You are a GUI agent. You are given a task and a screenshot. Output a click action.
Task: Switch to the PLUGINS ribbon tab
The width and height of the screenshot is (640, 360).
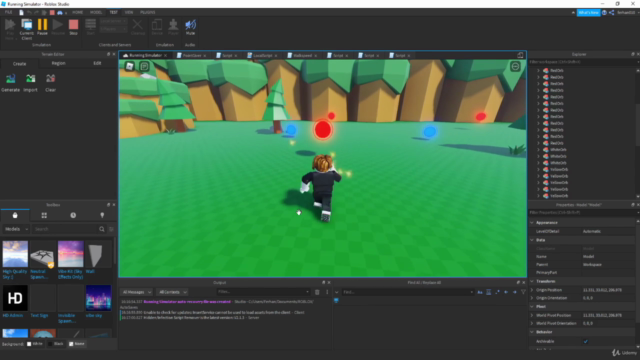pos(148,12)
